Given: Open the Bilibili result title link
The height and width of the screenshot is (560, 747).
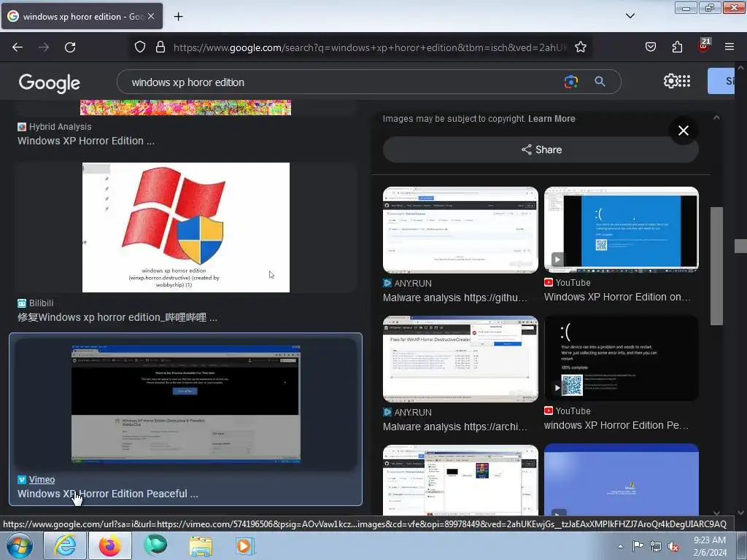Looking at the screenshot, I should point(117,317).
